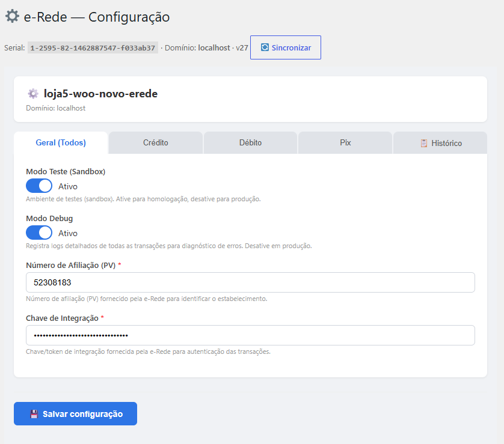This screenshot has width=504, height=444.
Task: Click the clipboard icon on Histórico tab
Action: pyautogui.click(x=424, y=143)
